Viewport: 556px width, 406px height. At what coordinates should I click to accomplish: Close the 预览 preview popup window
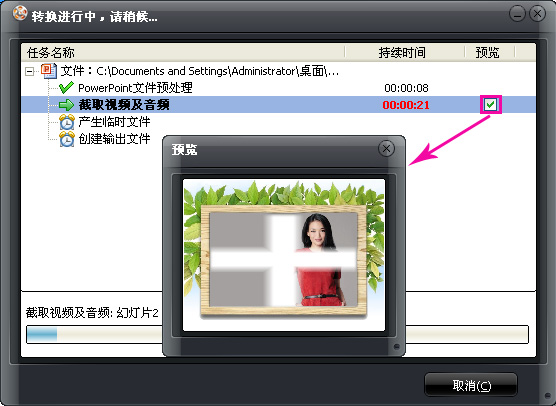click(386, 149)
